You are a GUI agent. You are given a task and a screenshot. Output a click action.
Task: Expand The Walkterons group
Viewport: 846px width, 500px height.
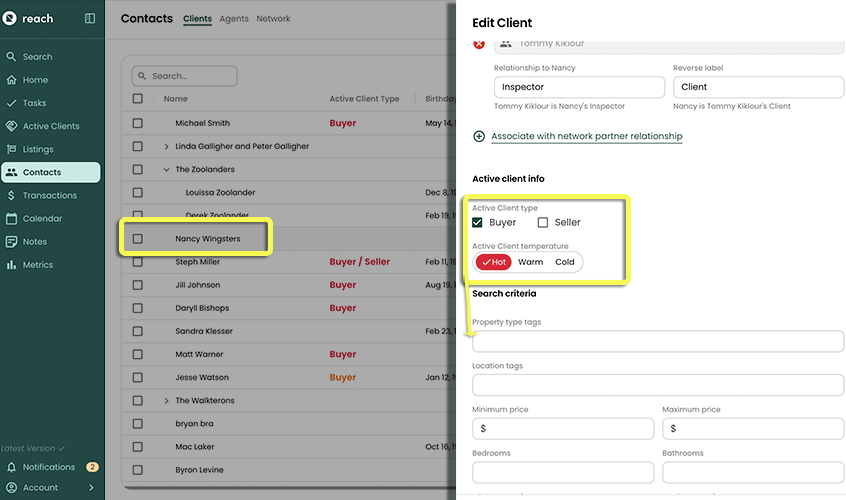point(167,401)
